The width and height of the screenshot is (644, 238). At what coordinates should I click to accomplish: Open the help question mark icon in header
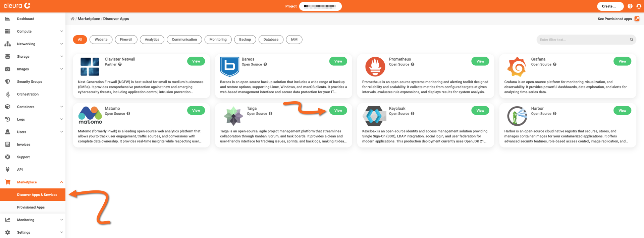(x=630, y=6)
